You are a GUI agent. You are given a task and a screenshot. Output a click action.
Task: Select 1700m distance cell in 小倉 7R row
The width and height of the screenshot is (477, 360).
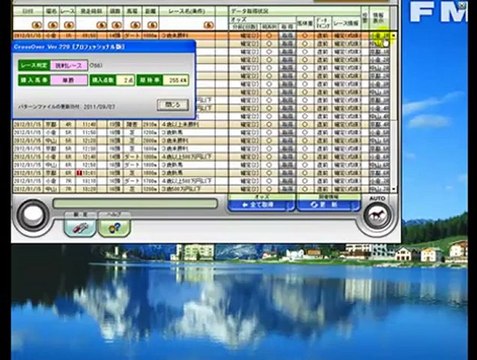tap(150, 181)
